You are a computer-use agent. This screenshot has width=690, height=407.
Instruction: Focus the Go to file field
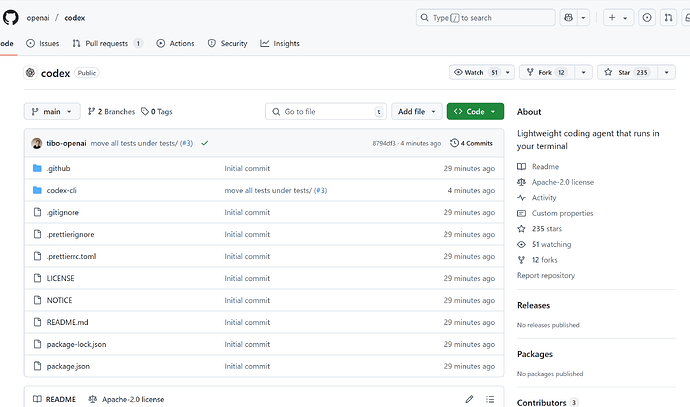tap(326, 112)
